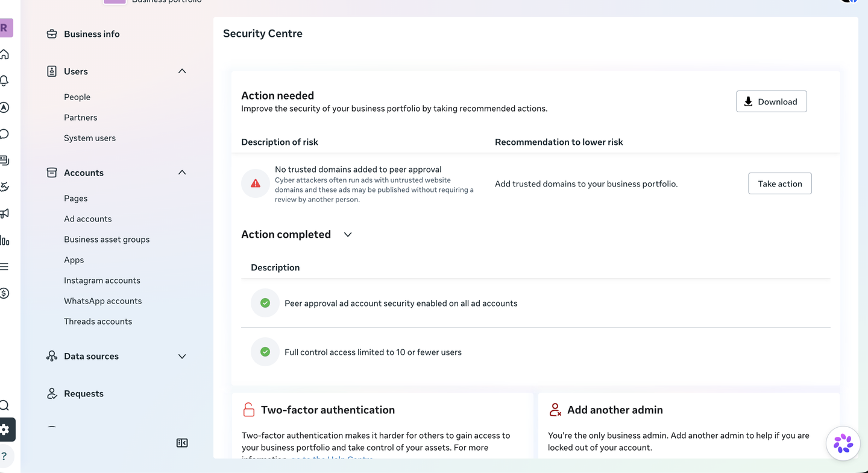The image size is (868, 473).
Task: Click the handshake icon in left rail
Action: pyautogui.click(x=4, y=187)
